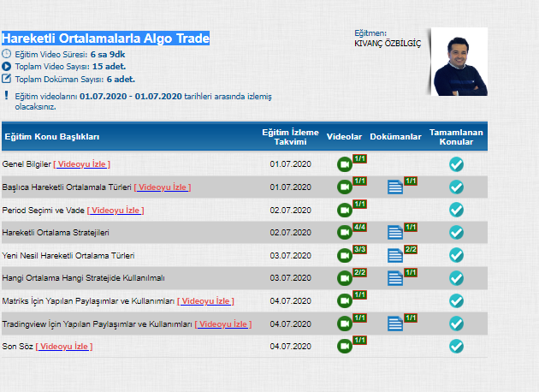Follow Videoyu İzle link for Period Seçimi ve Vade
The height and width of the screenshot is (392, 539).
tap(115, 210)
